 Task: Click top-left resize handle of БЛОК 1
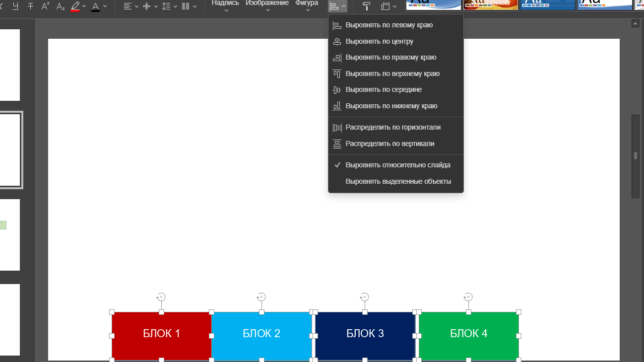coord(112,312)
